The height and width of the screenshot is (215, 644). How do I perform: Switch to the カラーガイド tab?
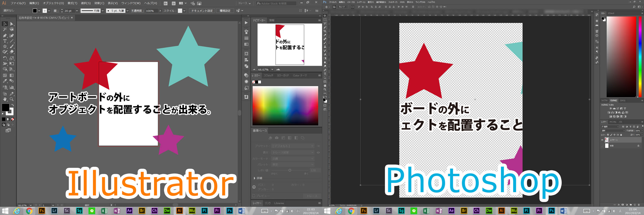pos(283,76)
